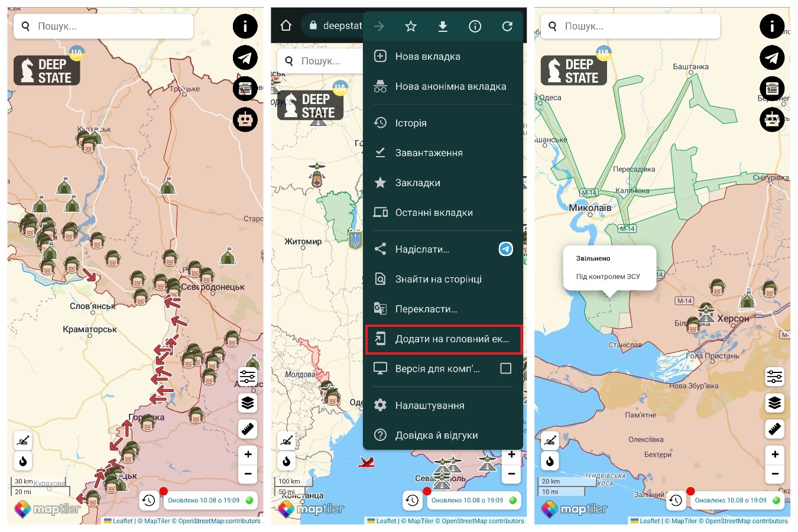Reload page with the refresh icon
This screenshot has width=798, height=532.
(507, 26)
